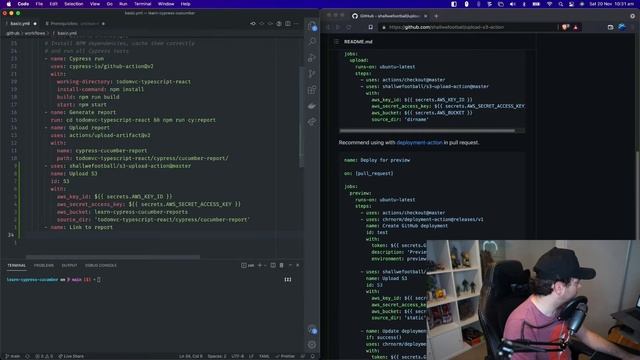
Task: Click the Prettier status bar item
Action: (x=285, y=356)
